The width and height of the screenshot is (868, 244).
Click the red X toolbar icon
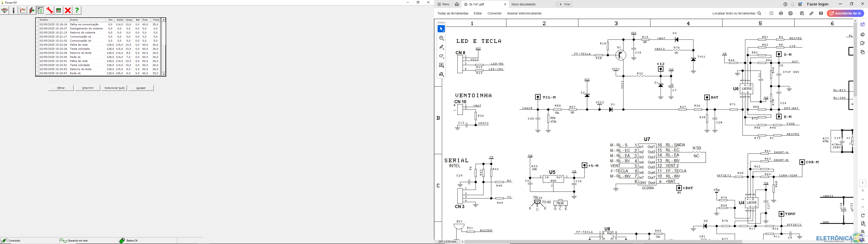[68, 11]
